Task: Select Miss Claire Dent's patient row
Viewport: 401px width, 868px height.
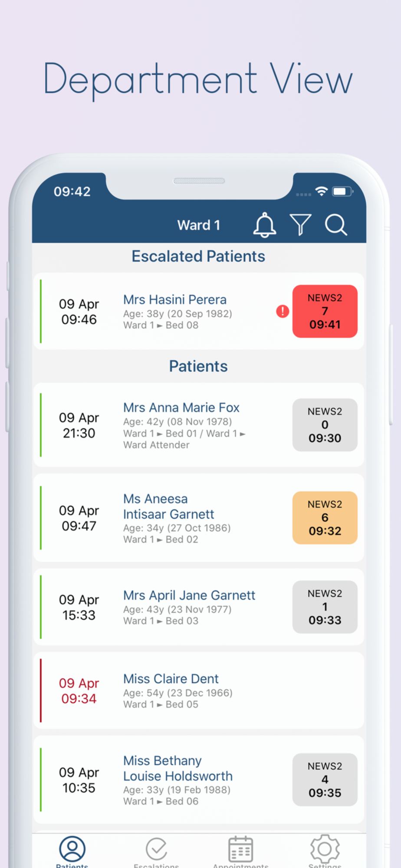Action: click(171, 679)
